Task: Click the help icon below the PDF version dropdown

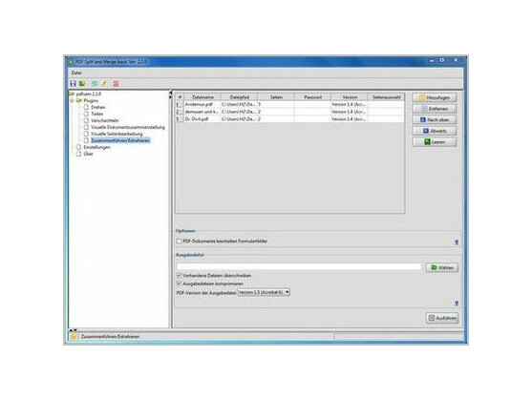Action: pyautogui.click(x=457, y=304)
